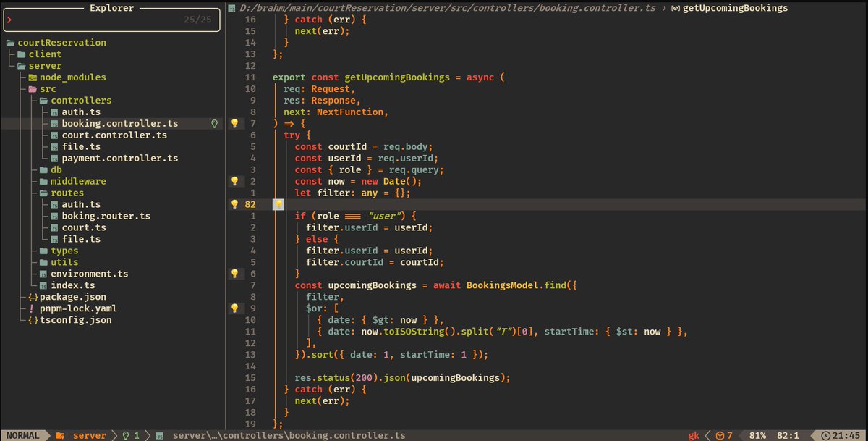Click the file icon of index.ts
868x441 pixels.
[x=43, y=286]
